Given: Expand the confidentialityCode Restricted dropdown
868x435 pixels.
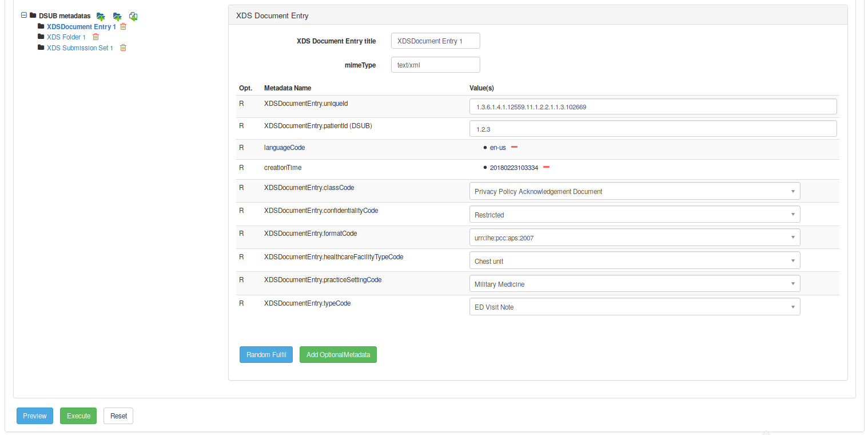Looking at the screenshot, I should point(634,215).
